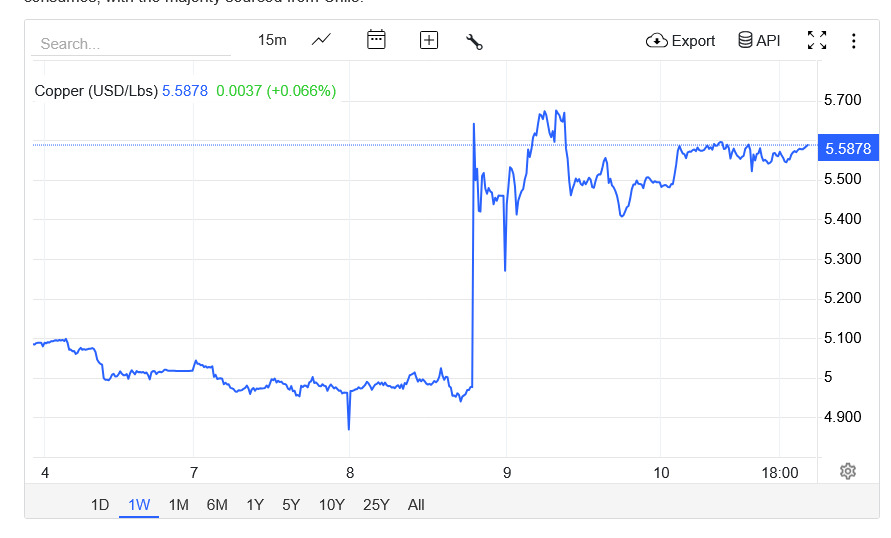Open the wrench tools icon
This screenshot has width=891, height=538.
474,41
